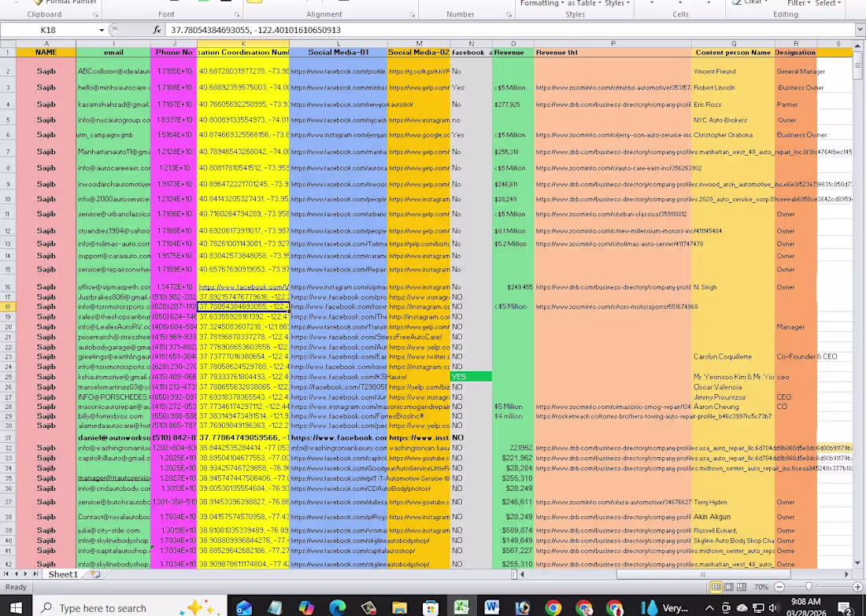
Task: Open Microsoft Store from the taskbar
Action: 430,607
